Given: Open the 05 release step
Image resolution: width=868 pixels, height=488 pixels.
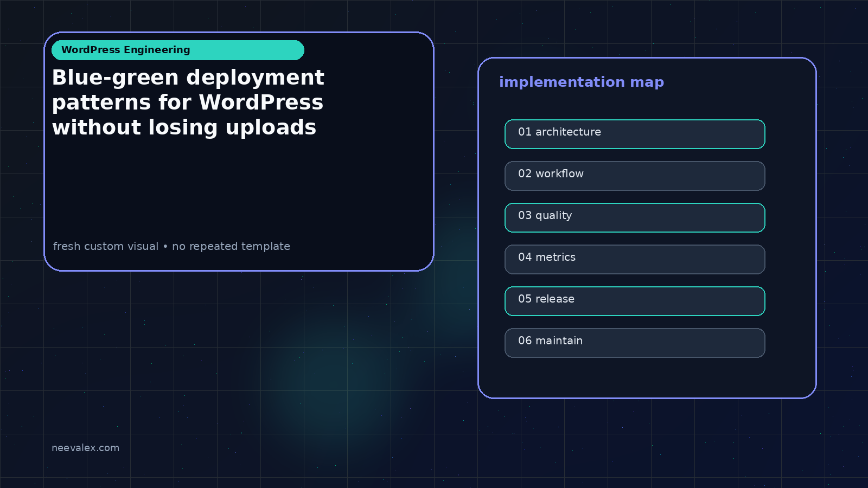Looking at the screenshot, I should point(635,301).
